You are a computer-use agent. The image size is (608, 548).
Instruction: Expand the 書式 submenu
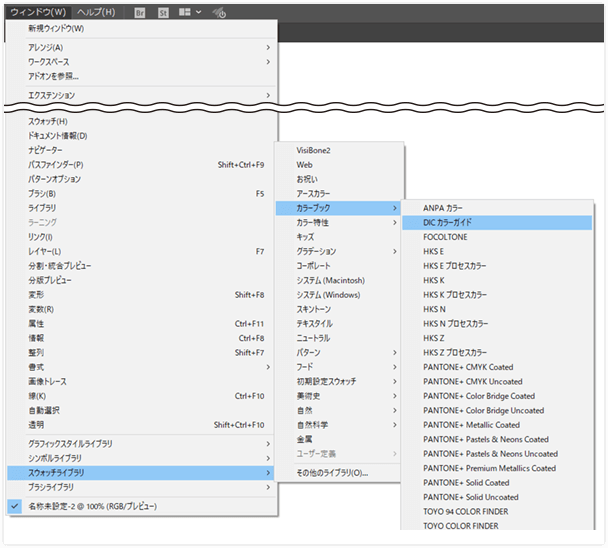point(142,367)
